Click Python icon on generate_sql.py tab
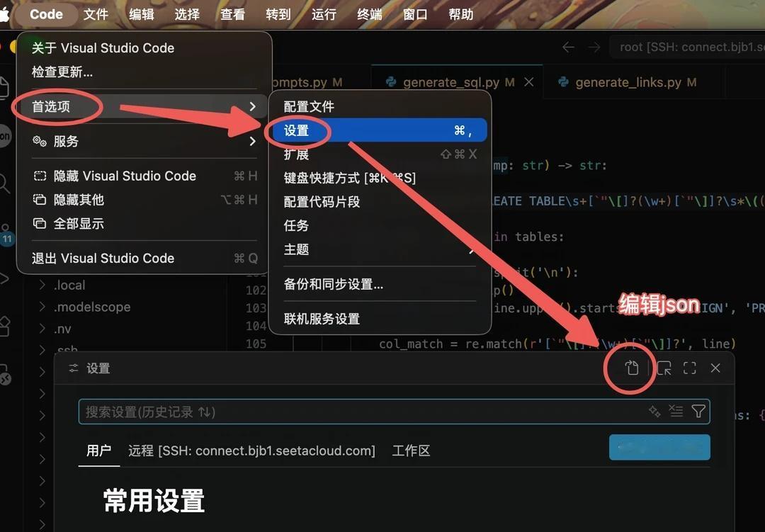 [391, 82]
